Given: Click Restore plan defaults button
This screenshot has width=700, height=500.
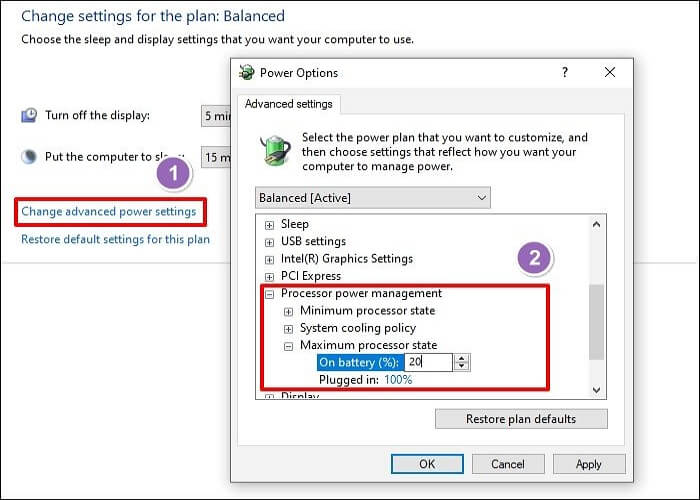Looking at the screenshot, I should 521,419.
